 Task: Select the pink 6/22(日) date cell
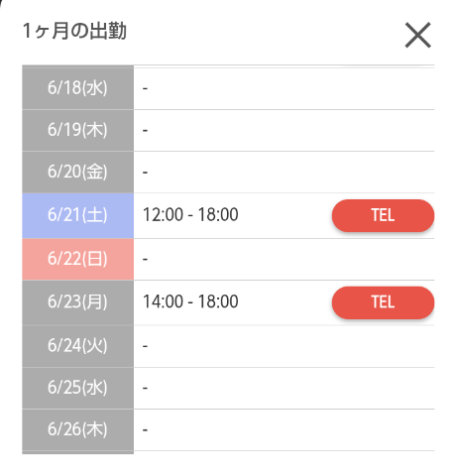coord(78,259)
